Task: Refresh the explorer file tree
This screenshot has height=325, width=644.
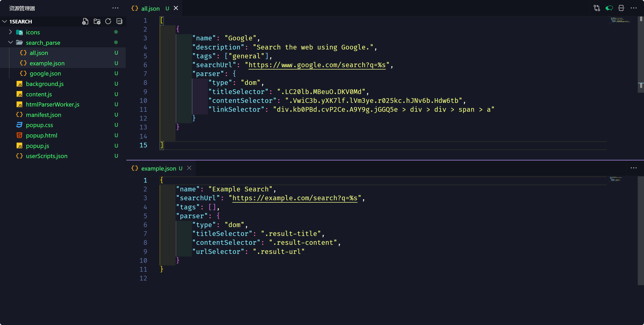Action: click(x=108, y=21)
